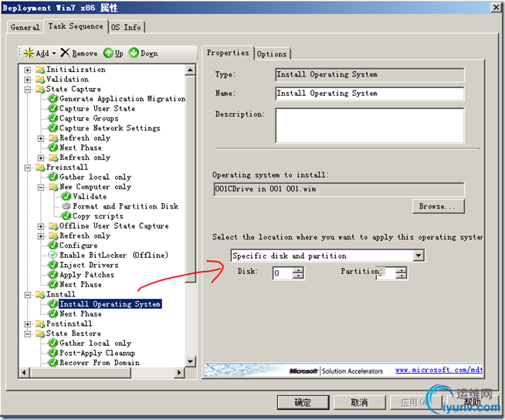Expand the Validation group

[28, 80]
